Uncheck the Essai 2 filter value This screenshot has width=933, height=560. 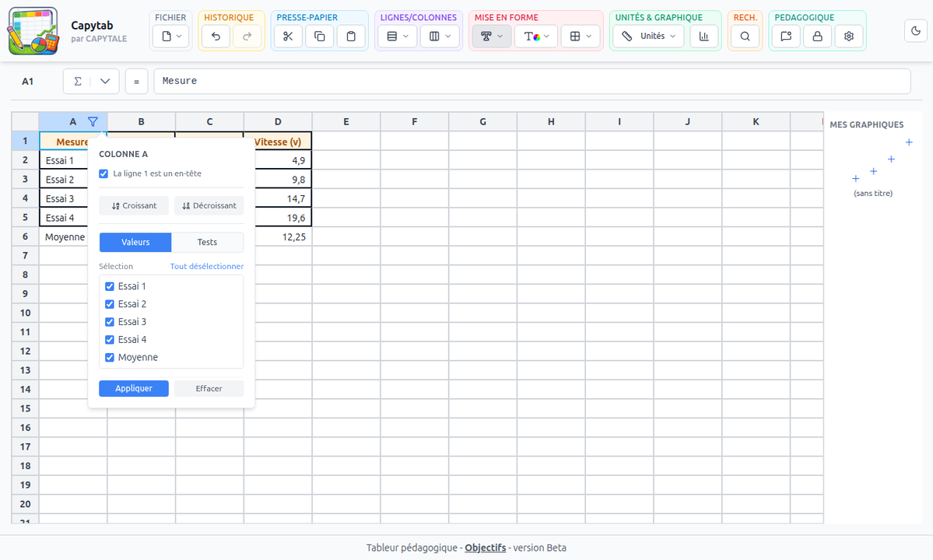[110, 304]
